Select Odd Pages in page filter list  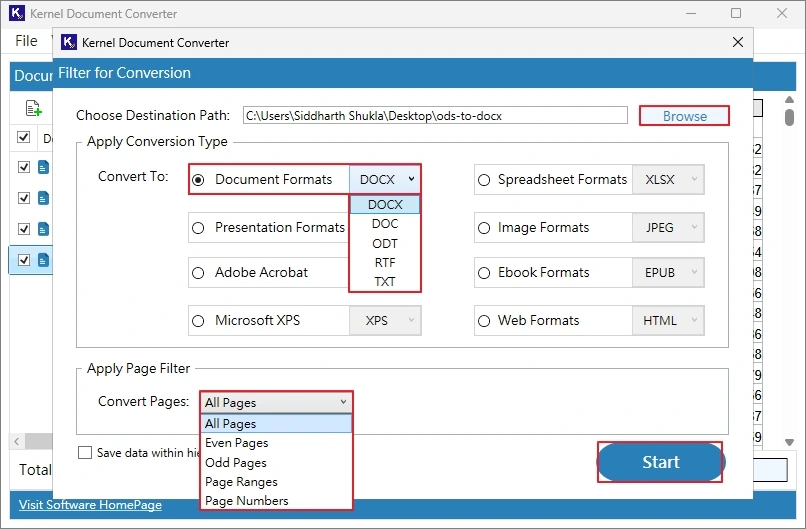[x=276, y=463]
